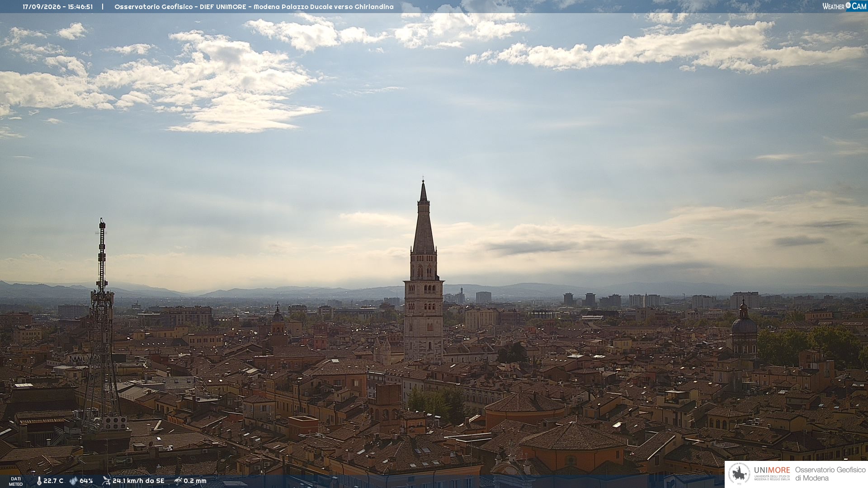Select the 24.1 km/h da SE wind reading
This screenshot has width=868, height=488.
click(x=138, y=481)
